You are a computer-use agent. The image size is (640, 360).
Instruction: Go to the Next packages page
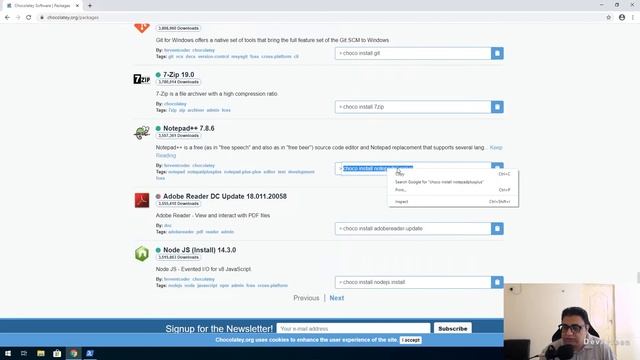coord(337,298)
